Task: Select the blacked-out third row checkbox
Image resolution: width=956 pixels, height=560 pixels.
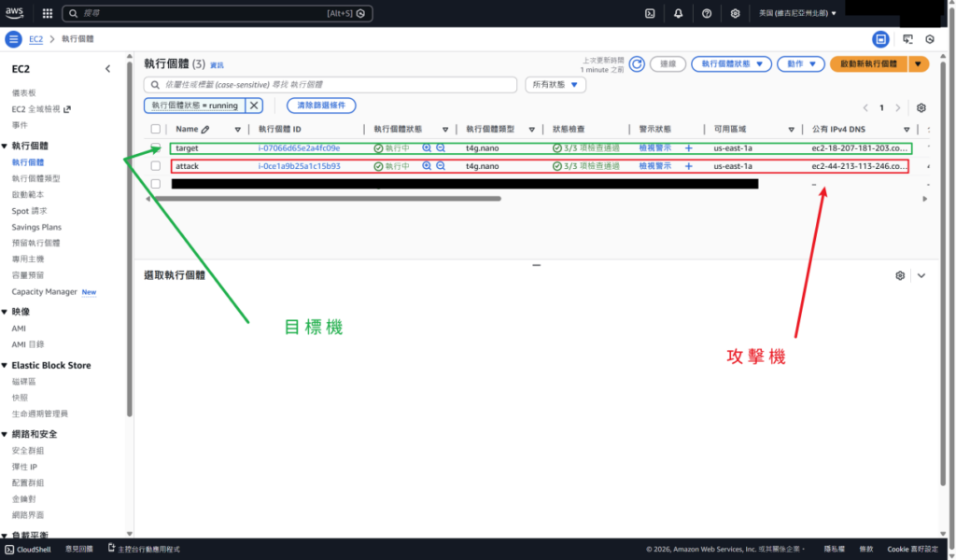Action: tap(156, 184)
